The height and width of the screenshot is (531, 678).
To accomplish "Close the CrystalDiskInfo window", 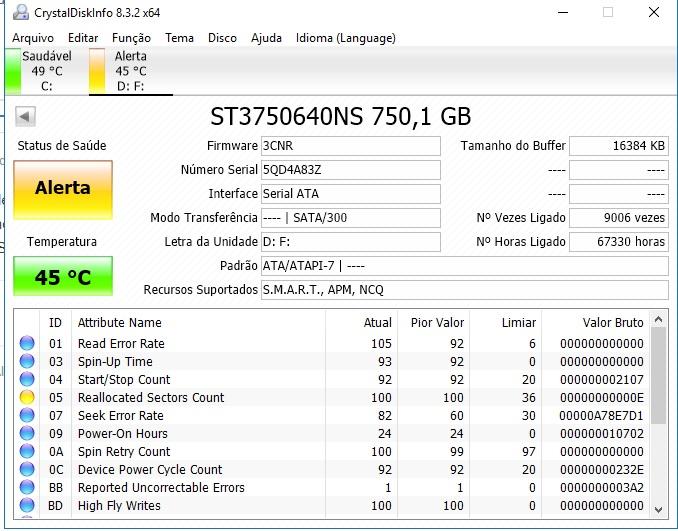I will (x=654, y=13).
